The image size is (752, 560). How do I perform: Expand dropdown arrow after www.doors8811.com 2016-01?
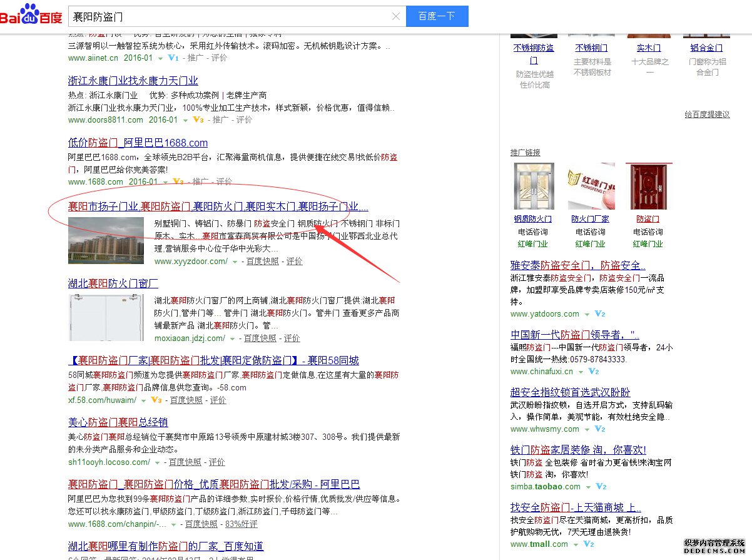185,120
